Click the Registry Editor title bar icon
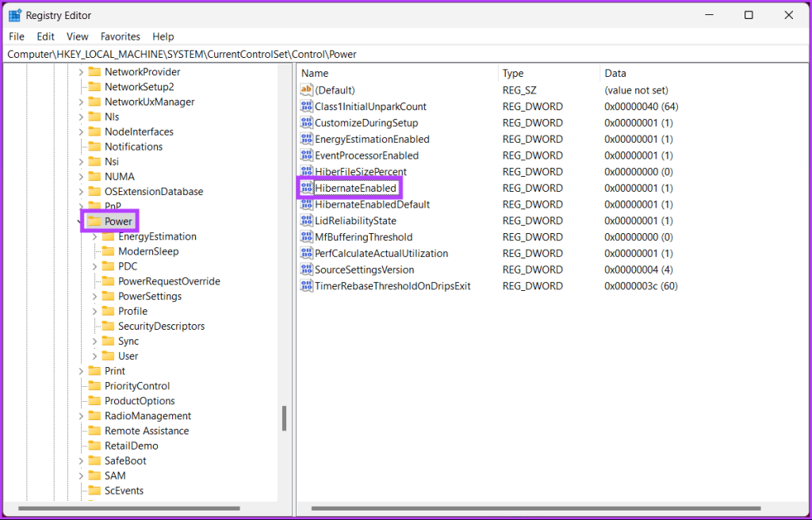The width and height of the screenshot is (812, 520). pos(15,16)
